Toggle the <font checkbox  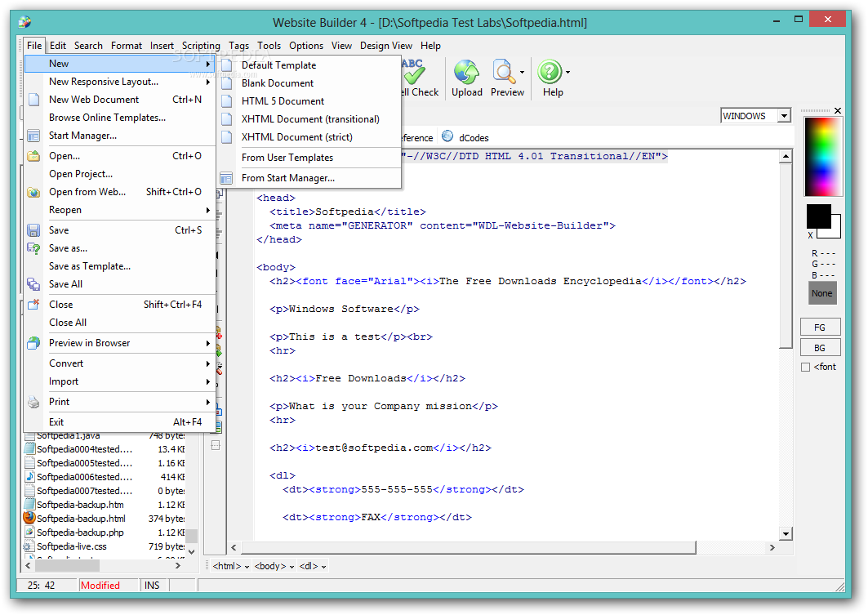tap(805, 367)
